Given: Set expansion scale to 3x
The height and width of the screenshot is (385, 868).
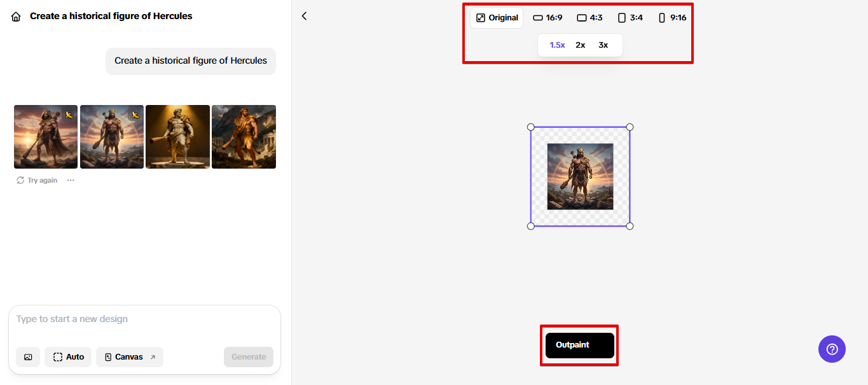Looking at the screenshot, I should (x=603, y=45).
